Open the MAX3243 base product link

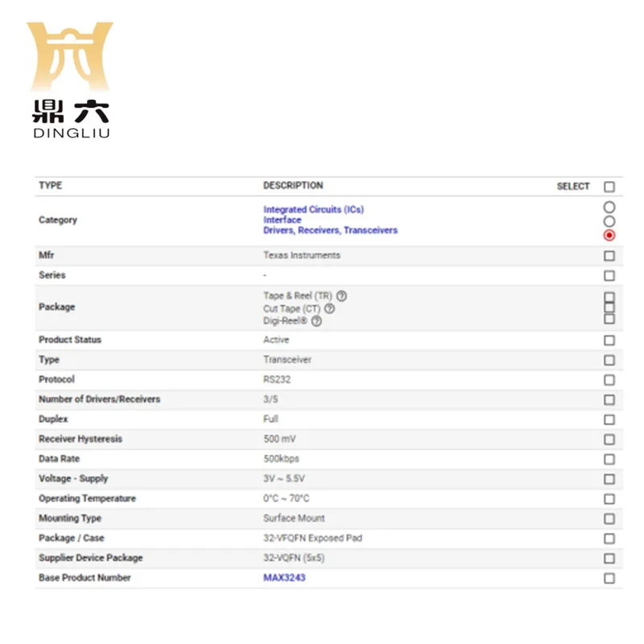point(284,577)
